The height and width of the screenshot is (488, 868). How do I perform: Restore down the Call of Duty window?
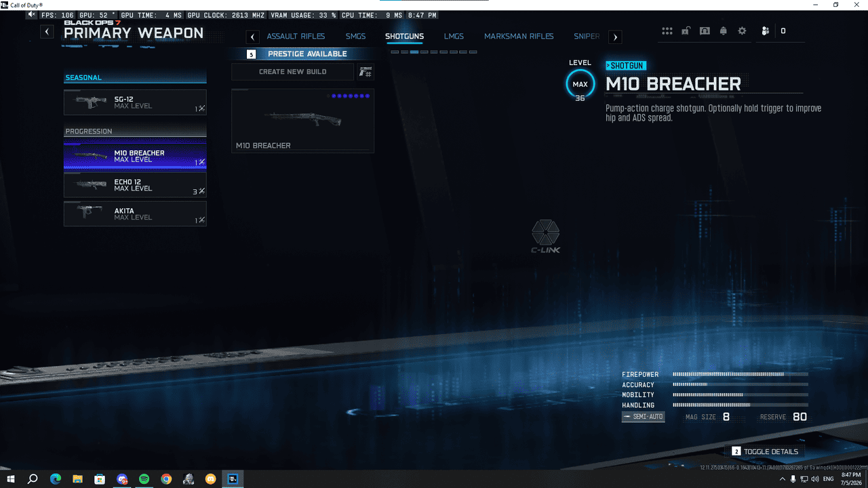835,5
